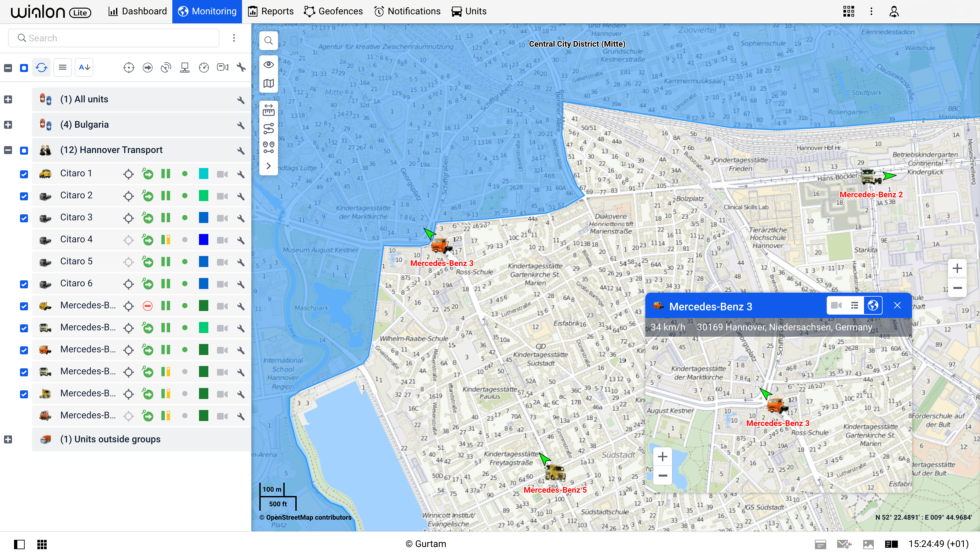Click the wrench icon for Citaro 3

point(241,218)
